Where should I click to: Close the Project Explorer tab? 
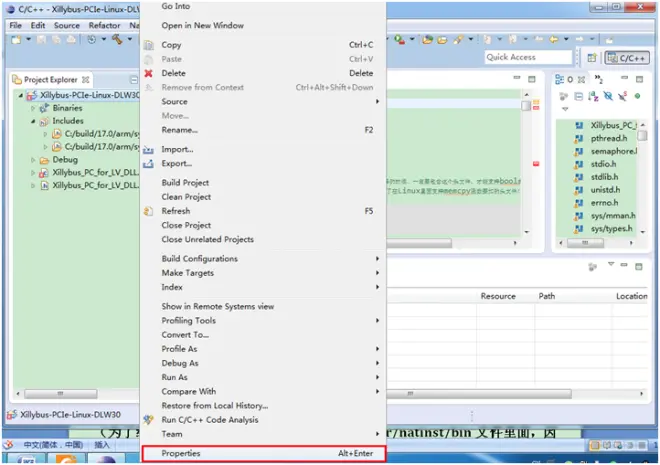[x=85, y=80]
